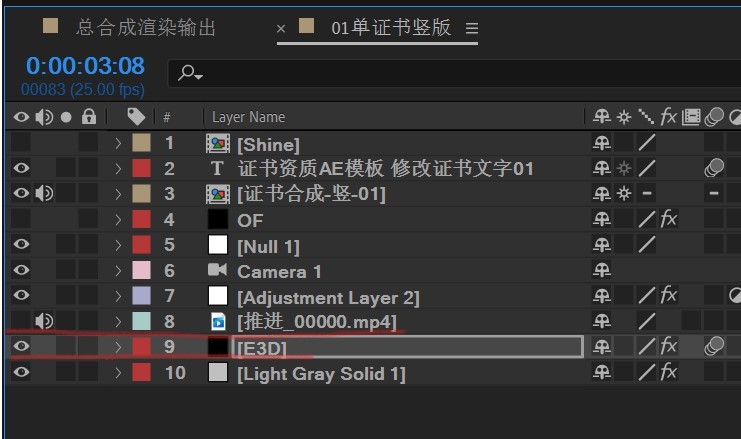Viewport: 741px width, 439px height.
Task: Mute audio of 推进_00000.mp4 layer
Action: coord(44,321)
